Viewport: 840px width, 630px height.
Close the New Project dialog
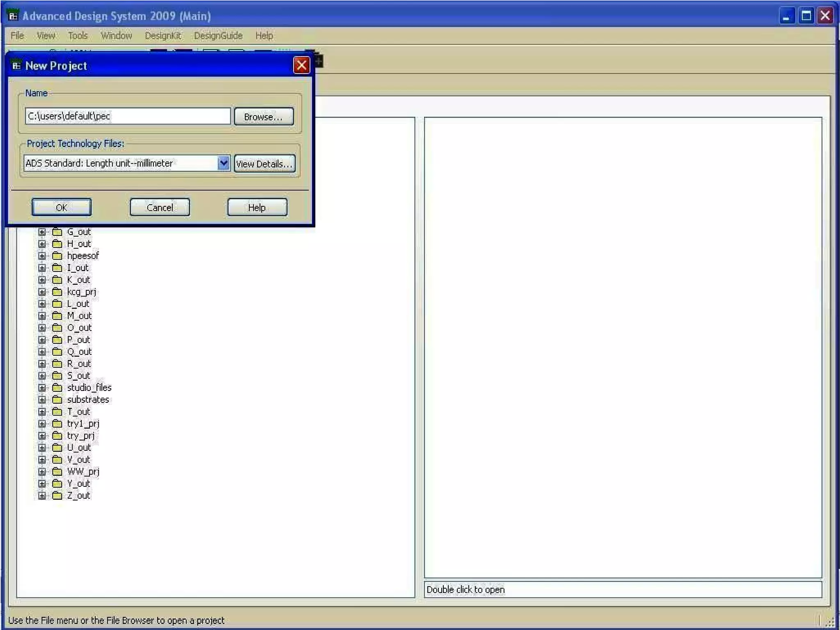(x=301, y=65)
